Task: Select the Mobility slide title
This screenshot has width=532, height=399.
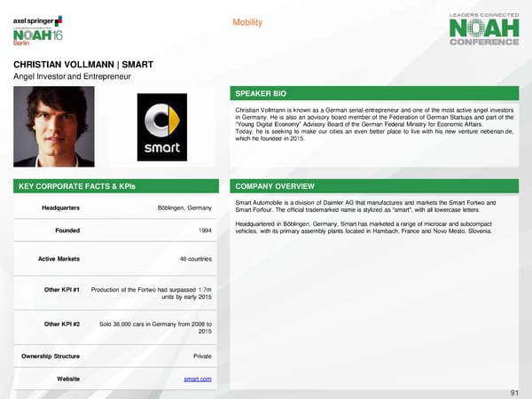Action: point(246,22)
